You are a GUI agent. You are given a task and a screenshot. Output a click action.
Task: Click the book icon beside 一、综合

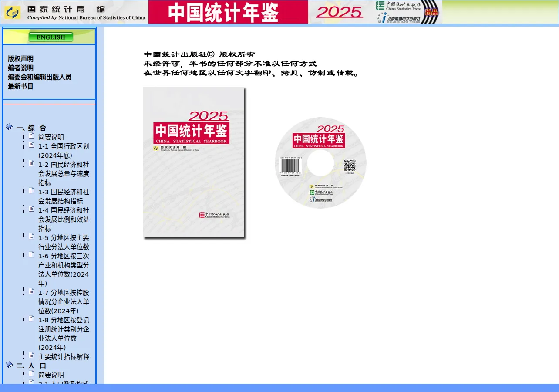9,127
